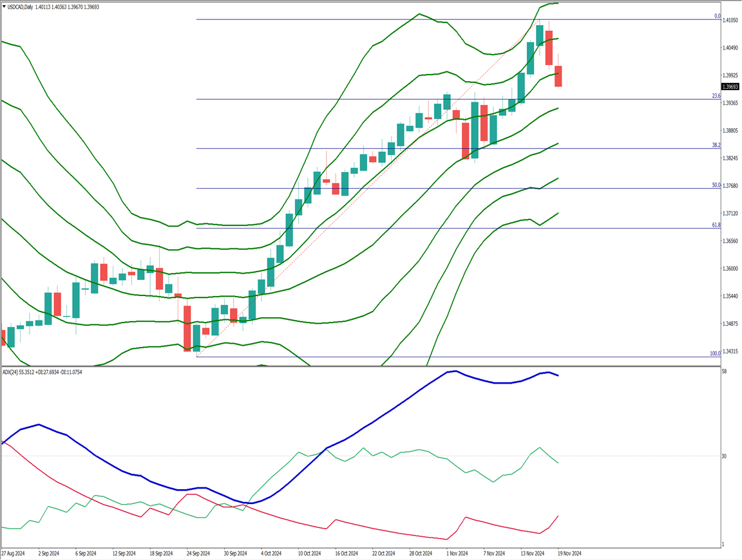Click the ADX scale value 58
Screen dimensions: 742x560
tap(725, 372)
